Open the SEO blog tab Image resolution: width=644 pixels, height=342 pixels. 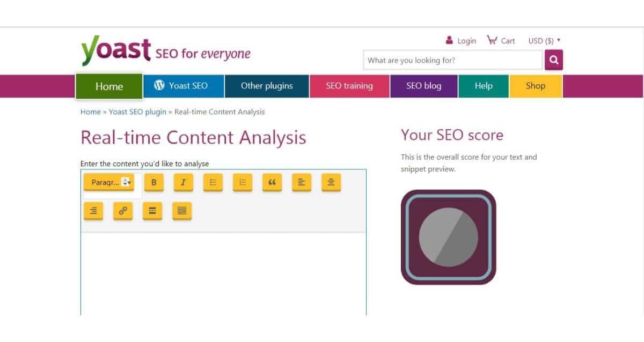(x=424, y=86)
